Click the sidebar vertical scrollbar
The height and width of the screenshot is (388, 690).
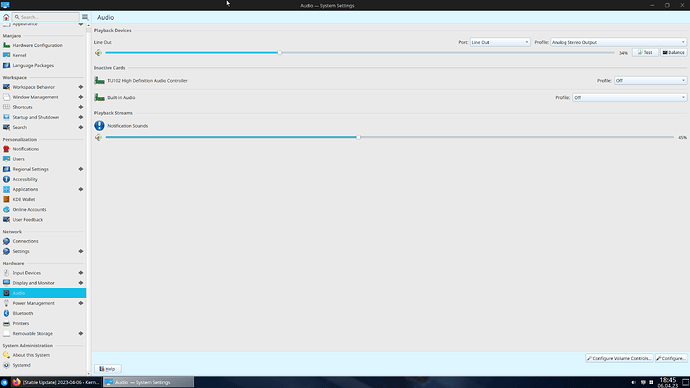tap(89, 199)
